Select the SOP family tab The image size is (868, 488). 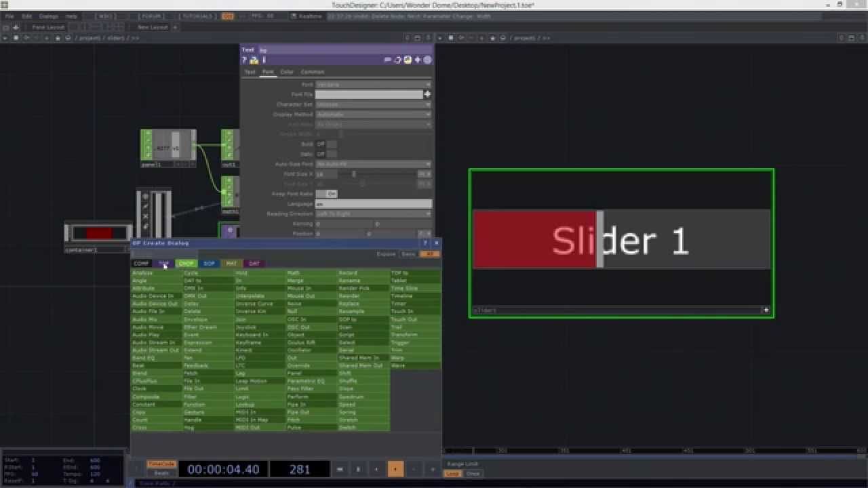click(x=209, y=264)
